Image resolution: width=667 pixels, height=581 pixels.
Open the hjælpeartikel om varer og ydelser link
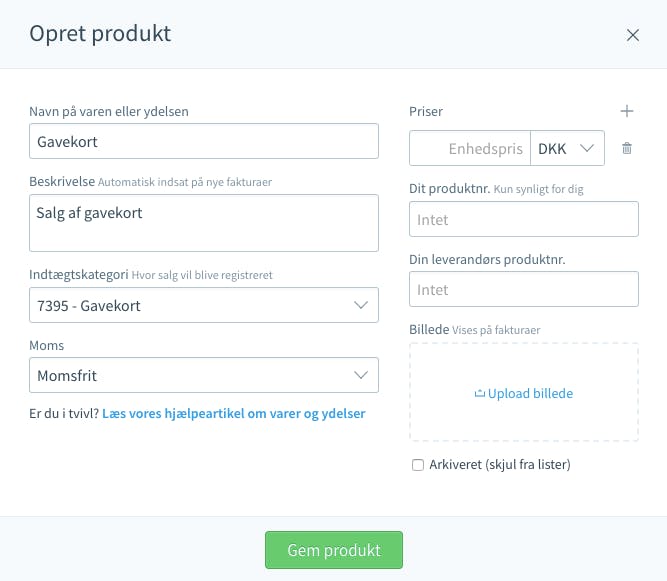[x=234, y=413]
